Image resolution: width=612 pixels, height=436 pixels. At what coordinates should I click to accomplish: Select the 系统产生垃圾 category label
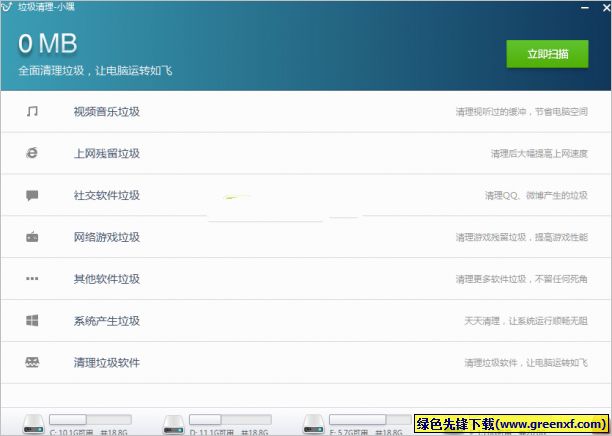click(106, 321)
